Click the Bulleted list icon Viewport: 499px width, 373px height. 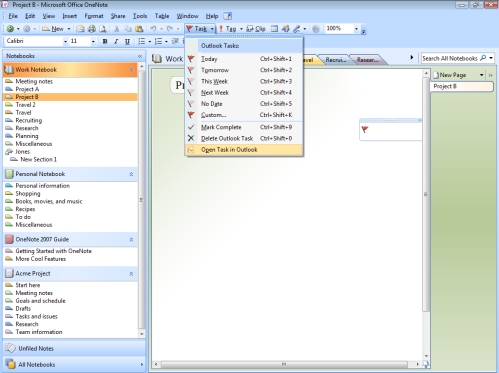(x=142, y=41)
